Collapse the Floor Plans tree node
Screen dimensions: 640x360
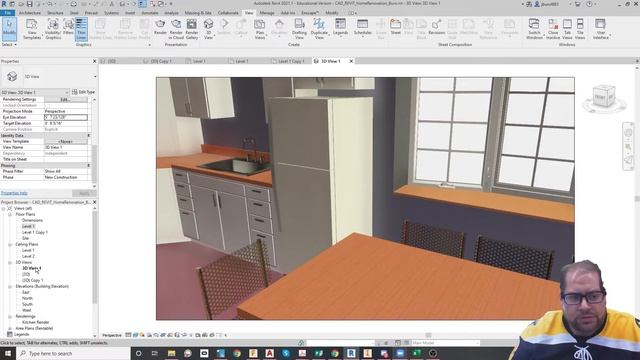click(10, 214)
